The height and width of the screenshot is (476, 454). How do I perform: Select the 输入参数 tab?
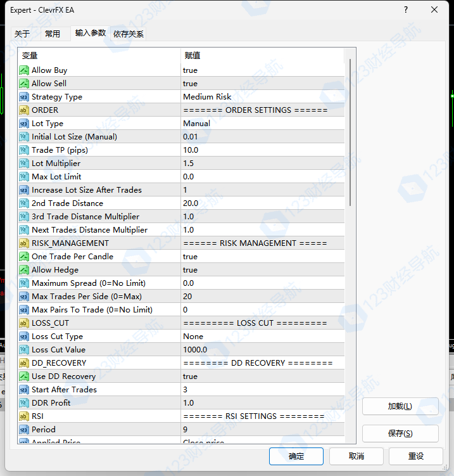point(91,33)
